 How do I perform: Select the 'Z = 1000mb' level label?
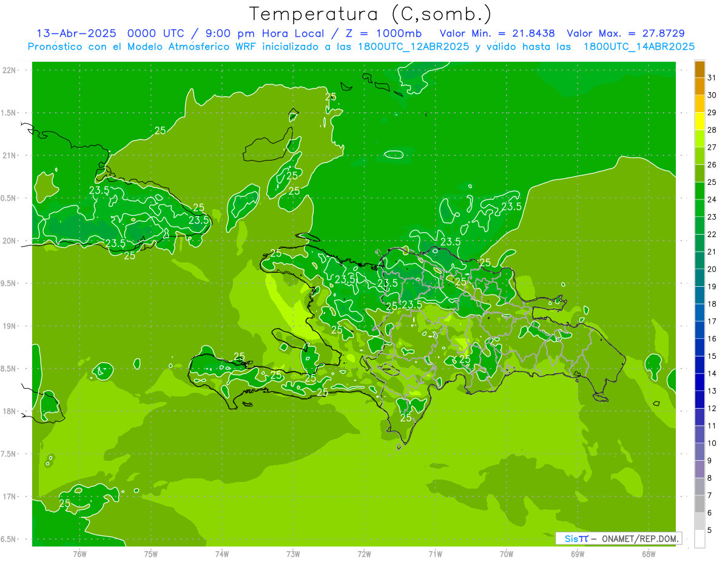[384, 33]
